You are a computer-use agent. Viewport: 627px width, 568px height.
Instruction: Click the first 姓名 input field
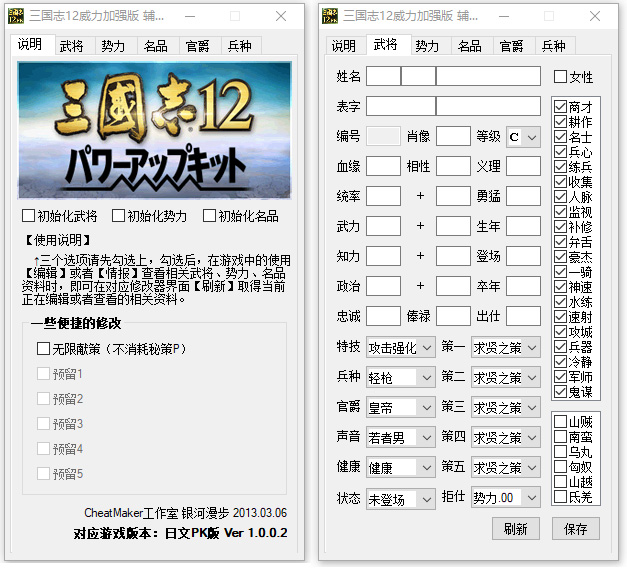point(383,76)
